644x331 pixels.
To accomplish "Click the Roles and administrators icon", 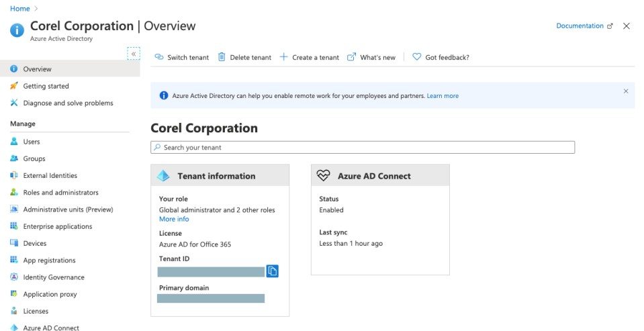I will [x=14, y=192].
